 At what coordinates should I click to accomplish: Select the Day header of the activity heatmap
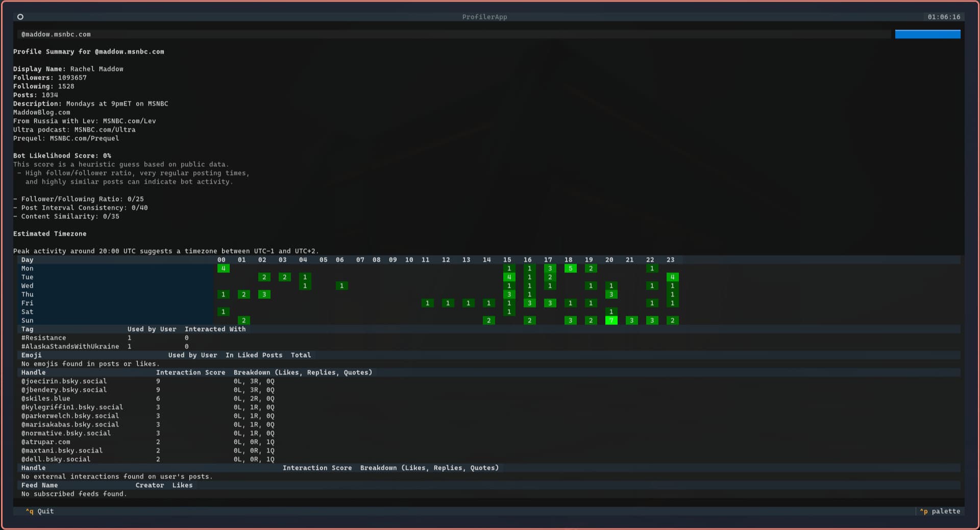click(27, 260)
